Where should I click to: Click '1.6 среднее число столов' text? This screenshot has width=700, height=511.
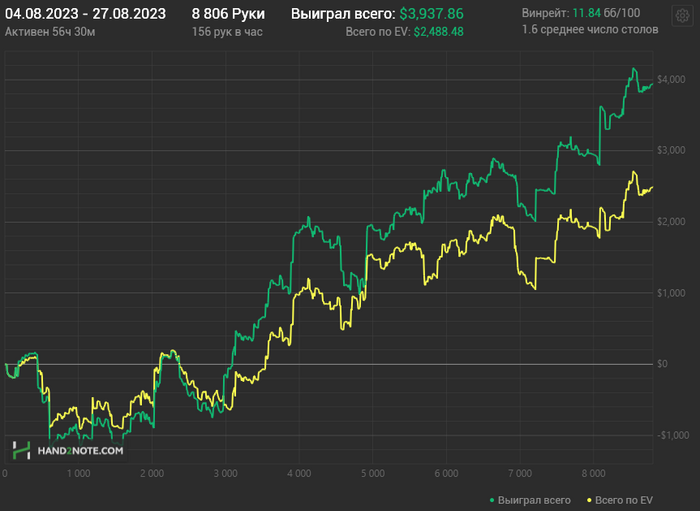(590, 30)
